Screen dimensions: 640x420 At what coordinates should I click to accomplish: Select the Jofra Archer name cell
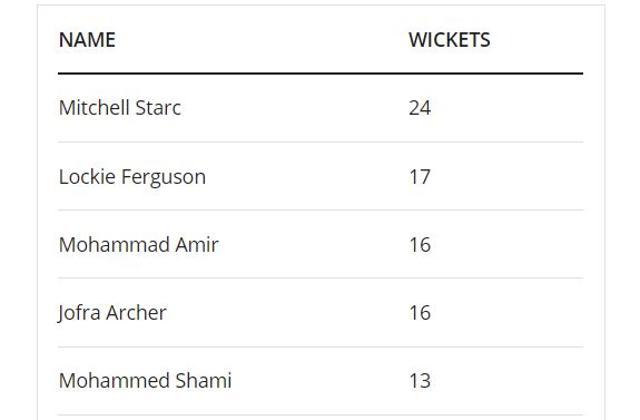[x=112, y=313]
